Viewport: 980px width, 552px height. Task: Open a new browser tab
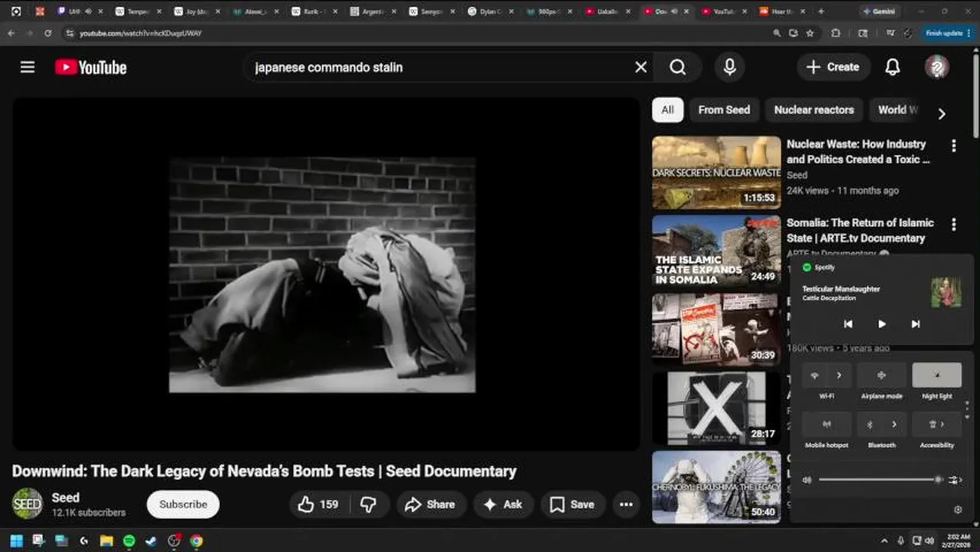coord(821,11)
